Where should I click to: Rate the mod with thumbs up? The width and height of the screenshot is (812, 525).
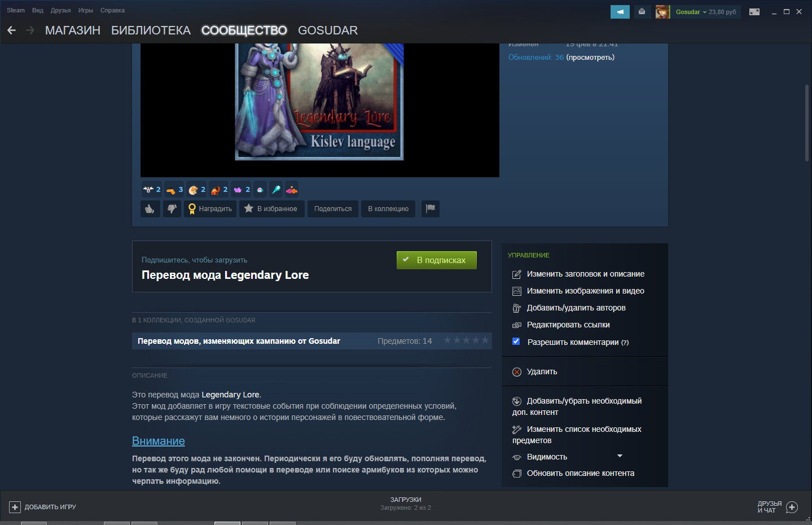(x=150, y=209)
